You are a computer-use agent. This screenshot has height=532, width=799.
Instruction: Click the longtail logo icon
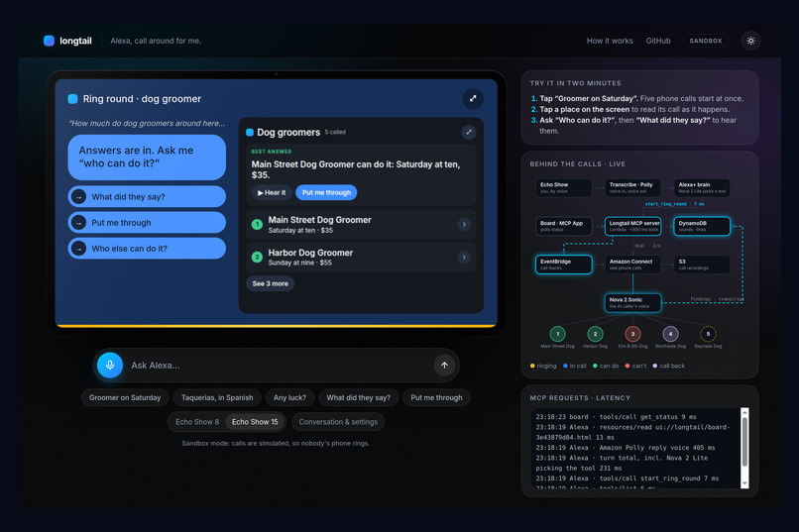pos(49,41)
